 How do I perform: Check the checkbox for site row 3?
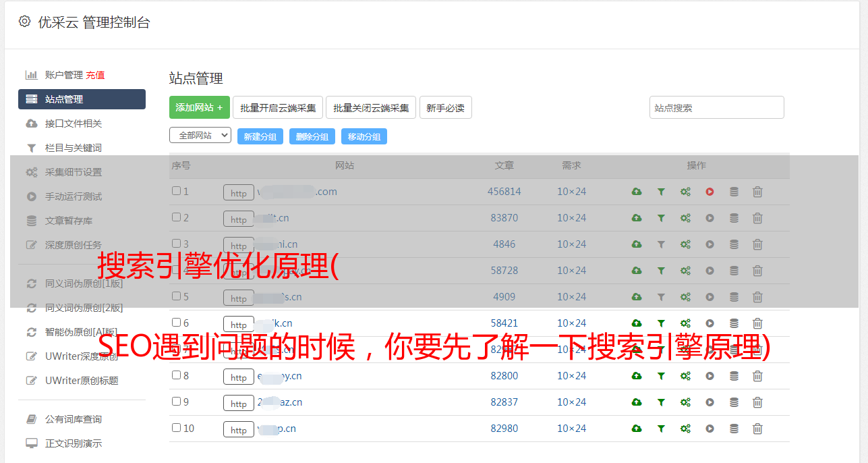pyautogui.click(x=176, y=244)
